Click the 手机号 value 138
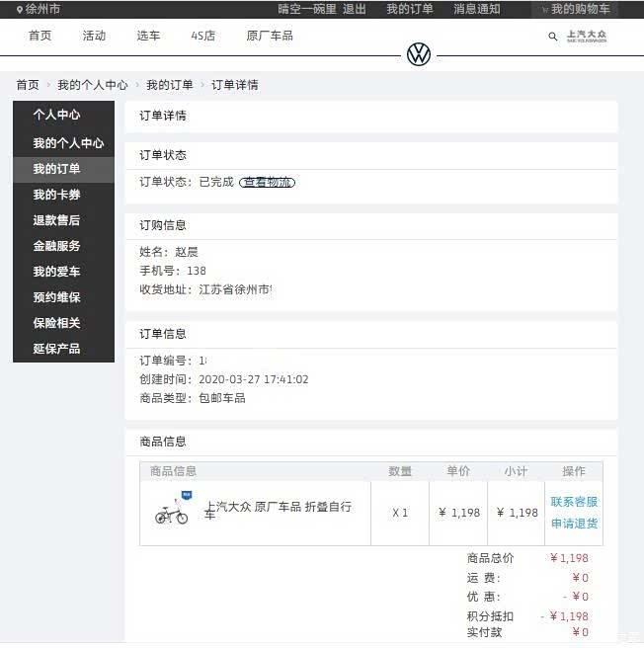This screenshot has width=644, height=648. (197, 271)
